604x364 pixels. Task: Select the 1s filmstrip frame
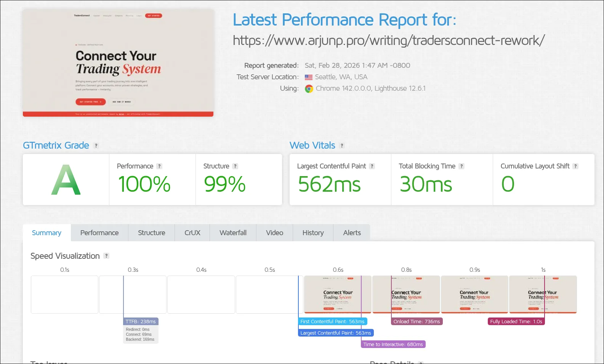(543, 295)
